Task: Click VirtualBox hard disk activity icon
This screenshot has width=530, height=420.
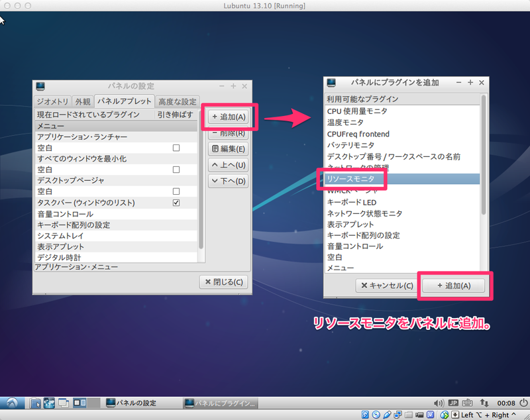Action: pos(365,415)
